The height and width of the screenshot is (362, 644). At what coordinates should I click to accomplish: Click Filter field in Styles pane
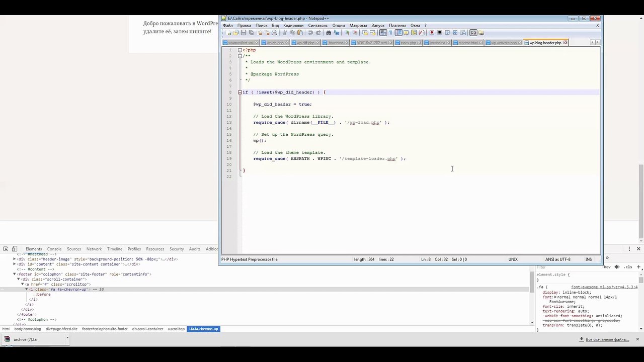[568, 267]
